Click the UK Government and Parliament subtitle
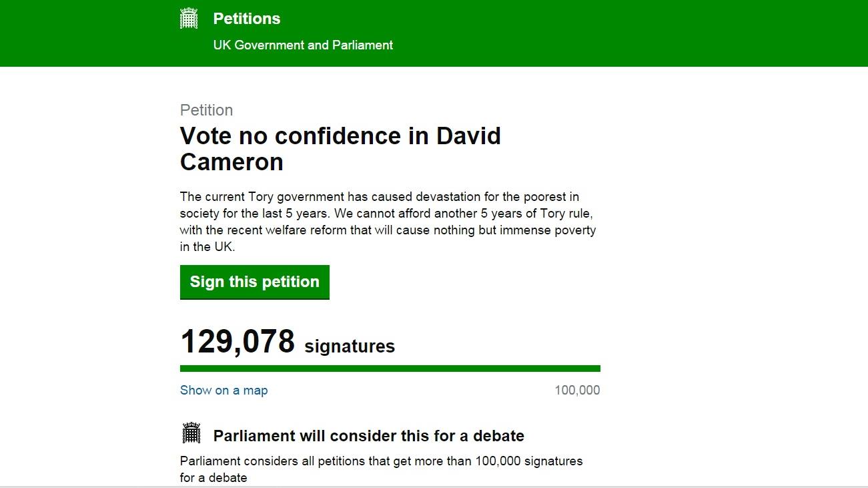 click(x=303, y=45)
